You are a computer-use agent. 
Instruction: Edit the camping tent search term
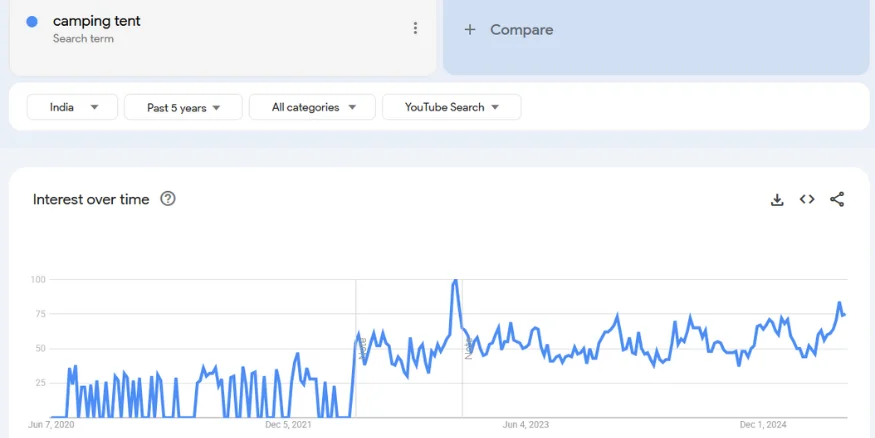point(97,21)
